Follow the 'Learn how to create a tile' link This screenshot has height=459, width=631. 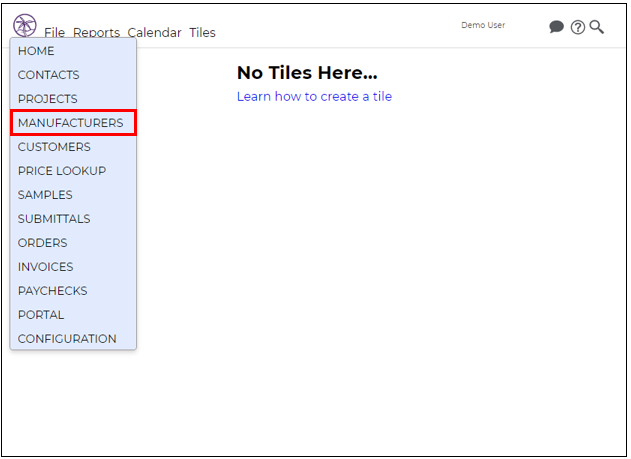point(314,97)
